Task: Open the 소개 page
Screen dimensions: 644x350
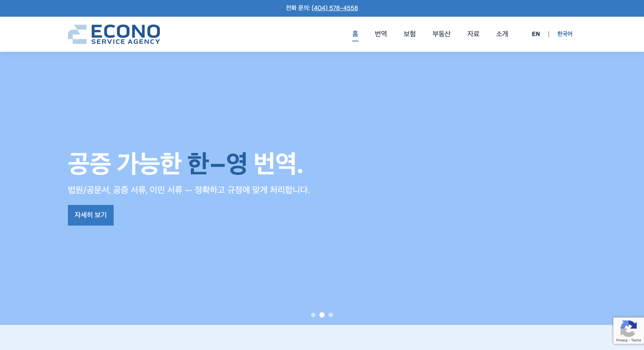Action: pos(502,34)
